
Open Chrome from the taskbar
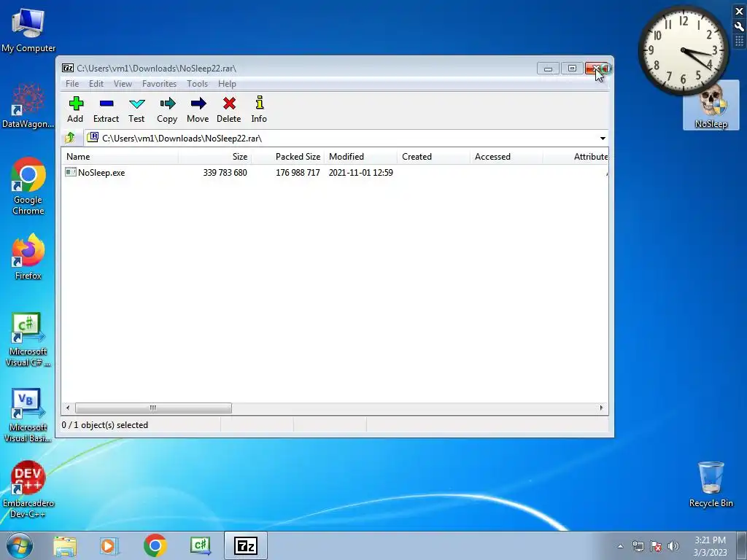155,545
